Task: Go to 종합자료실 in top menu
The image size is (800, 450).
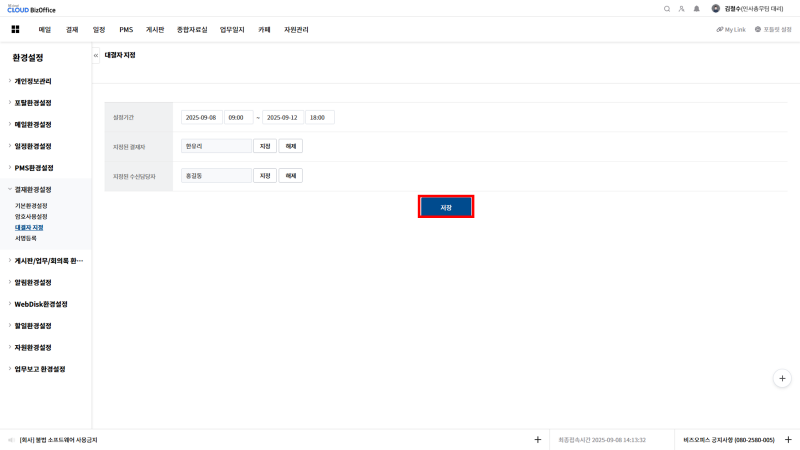Action: (191, 29)
